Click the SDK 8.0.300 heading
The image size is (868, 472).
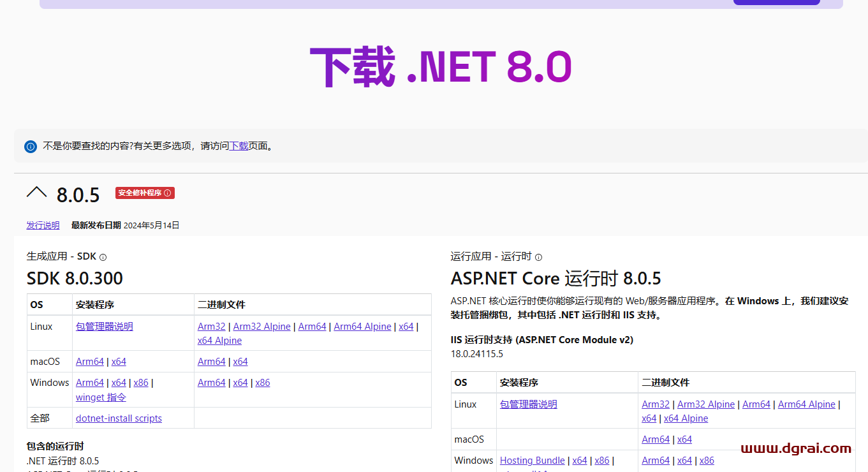pyautogui.click(x=75, y=279)
